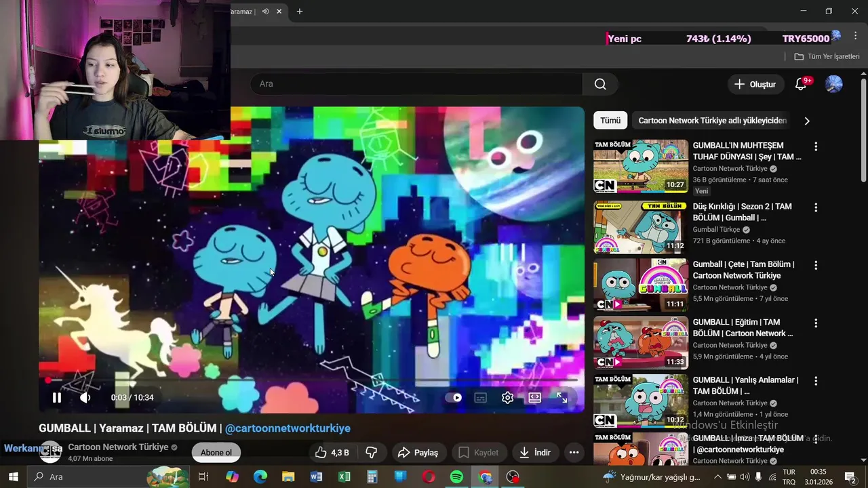
Task: Open Microsoft Edge on the taskbar
Action: tap(260, 476)
